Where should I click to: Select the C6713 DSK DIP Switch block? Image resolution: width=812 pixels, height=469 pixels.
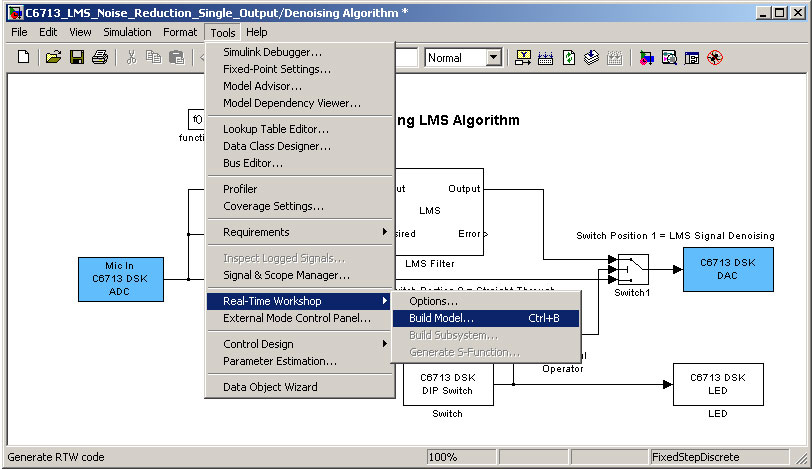coord(448,384)
